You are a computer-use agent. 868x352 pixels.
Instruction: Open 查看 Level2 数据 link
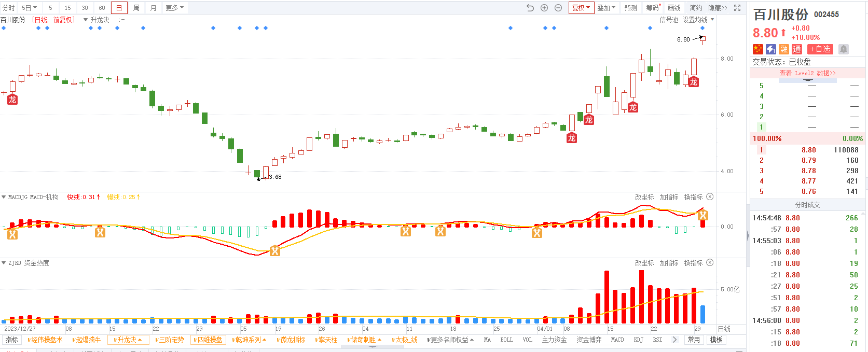[x=807, y=73]
